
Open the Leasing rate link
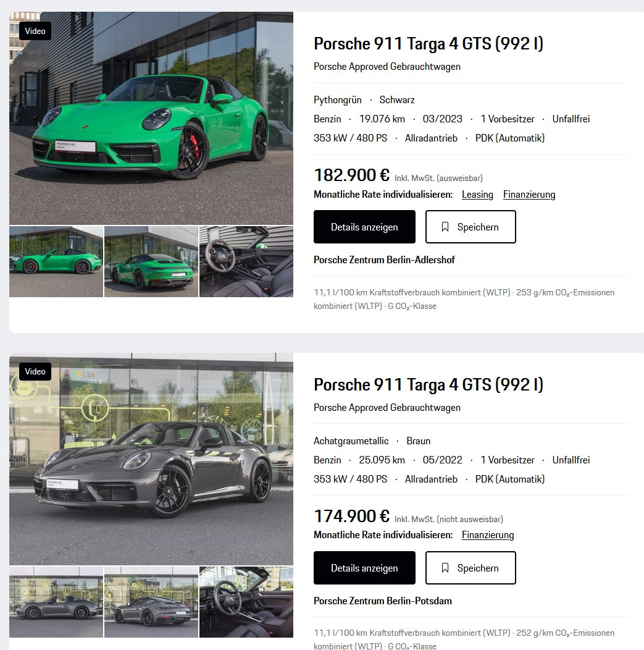477,195
